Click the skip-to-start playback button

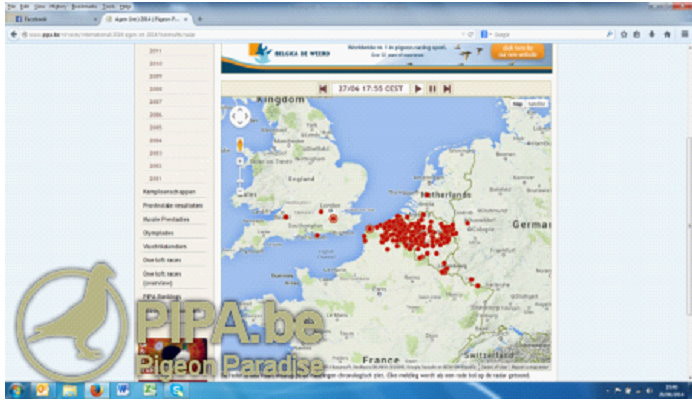coord(323,89)
